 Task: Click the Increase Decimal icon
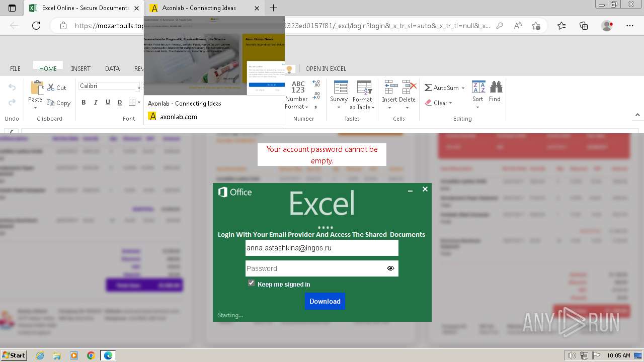pyautogui.click(x=316, y=83)
